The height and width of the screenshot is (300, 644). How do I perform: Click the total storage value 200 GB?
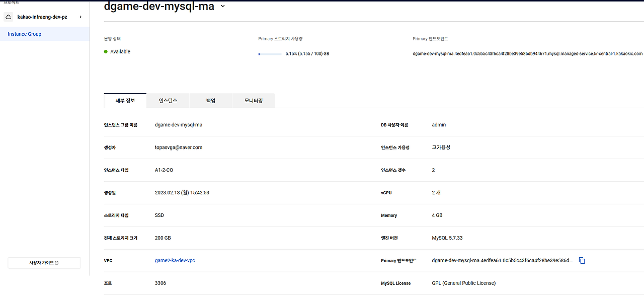(x=163, y=238)
